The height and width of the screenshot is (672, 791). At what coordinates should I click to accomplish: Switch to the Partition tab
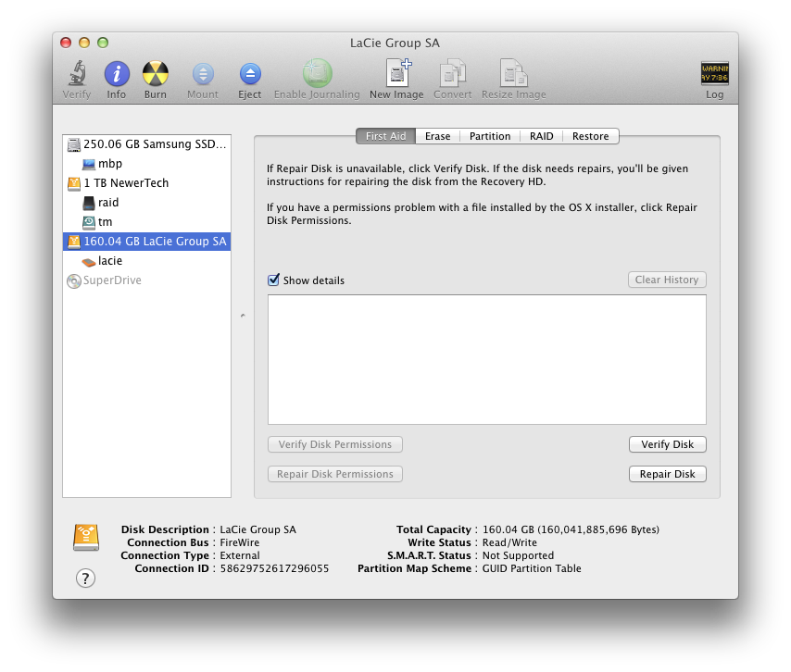click(490, 136)
